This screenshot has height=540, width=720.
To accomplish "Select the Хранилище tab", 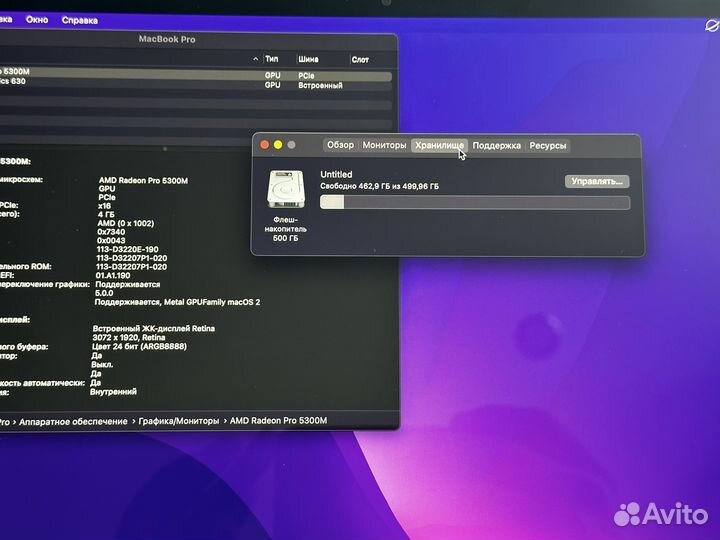I will [439, 146].
